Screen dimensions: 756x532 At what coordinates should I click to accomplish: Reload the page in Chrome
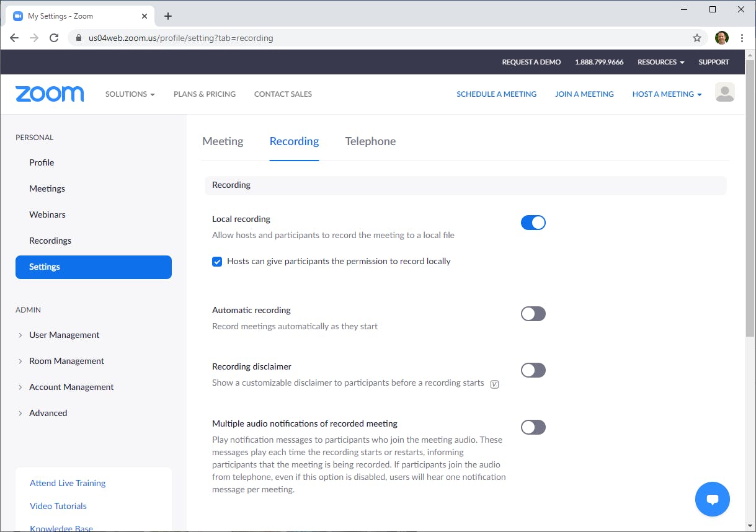coord(54,38)
